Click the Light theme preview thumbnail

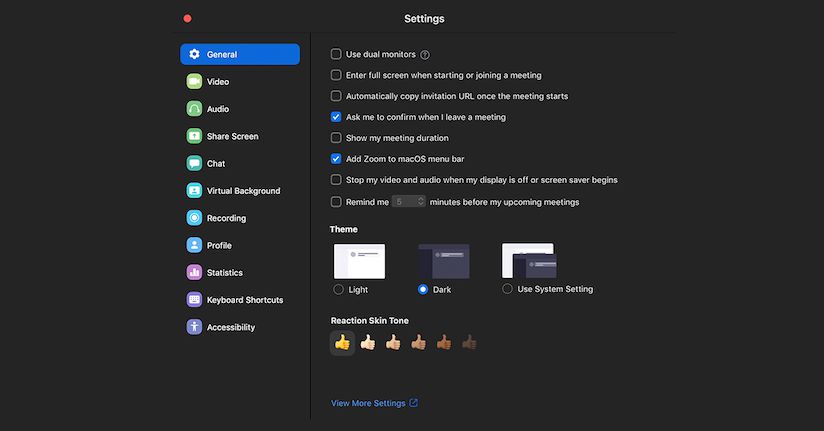tap(359, 261)
